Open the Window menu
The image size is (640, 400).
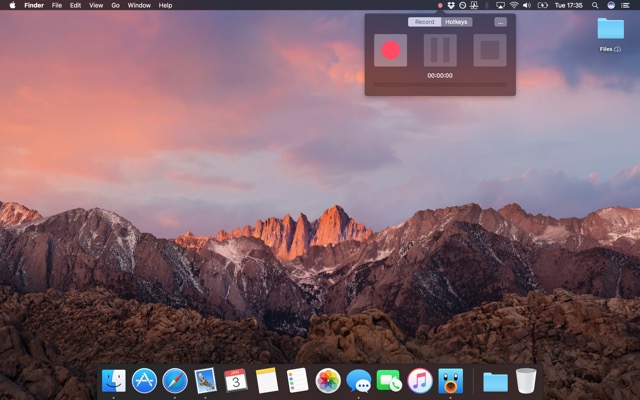(139, 5)
